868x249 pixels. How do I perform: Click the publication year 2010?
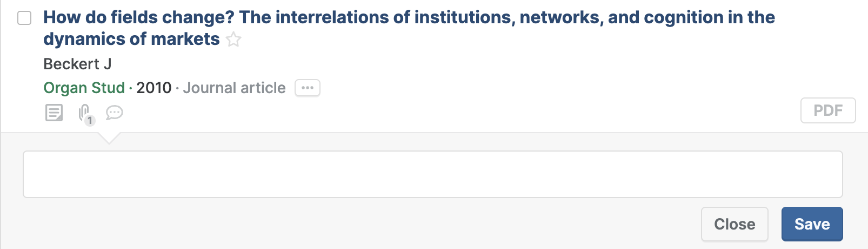pyautogui.click(x=154, y=88)
